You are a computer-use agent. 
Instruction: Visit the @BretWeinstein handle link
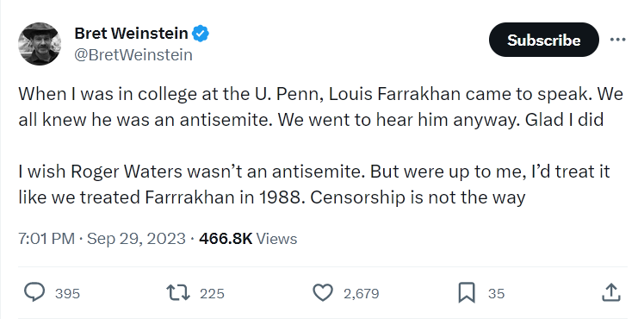[133, 54]
